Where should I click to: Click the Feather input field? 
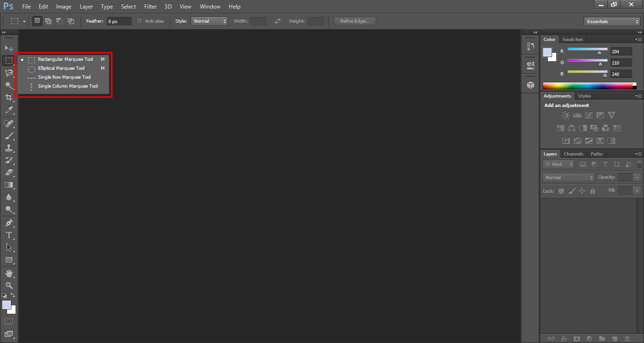[119, 21]
